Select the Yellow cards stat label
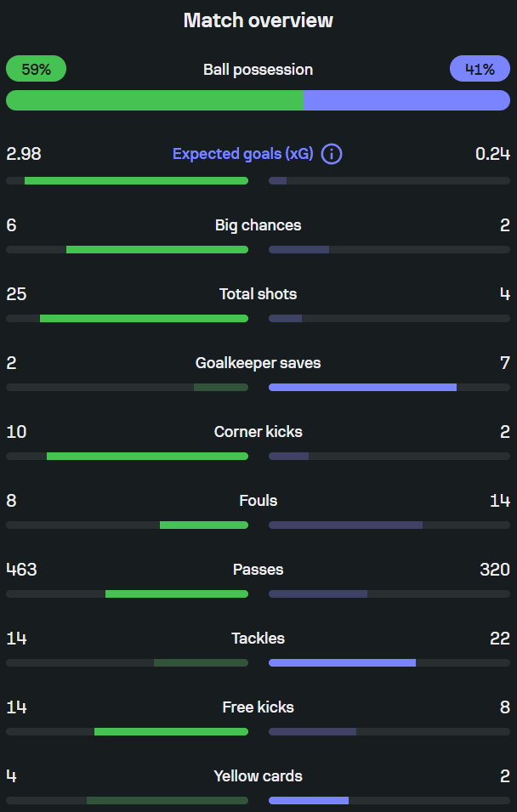Viewport: 517px width, 812px height. 258,776
